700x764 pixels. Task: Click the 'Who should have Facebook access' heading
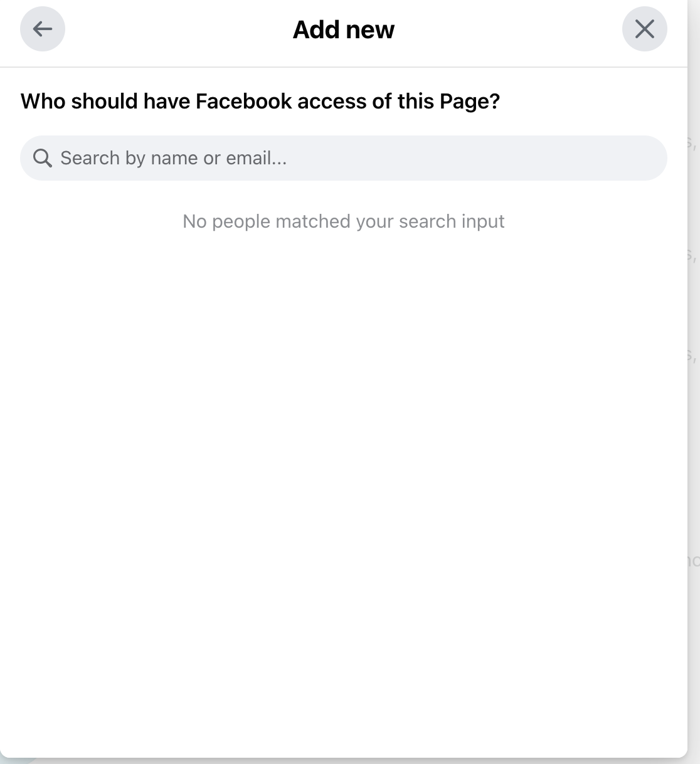pos(260,101)
